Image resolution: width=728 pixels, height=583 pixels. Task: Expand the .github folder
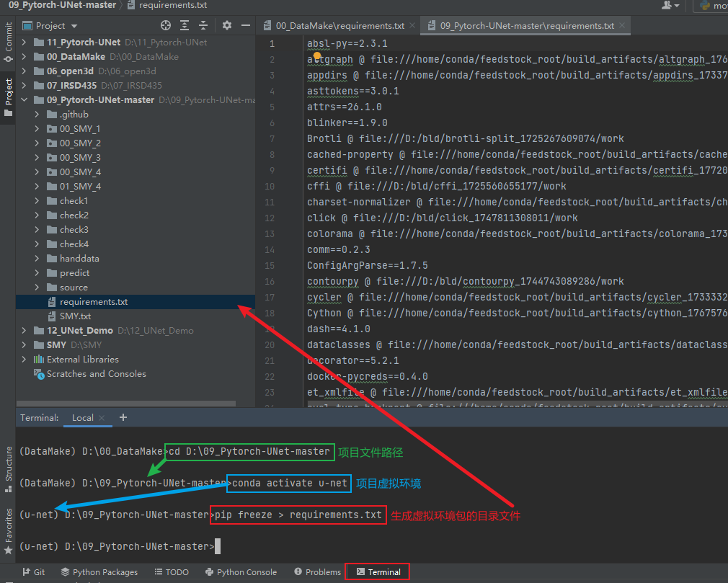[x=37, y=114]
